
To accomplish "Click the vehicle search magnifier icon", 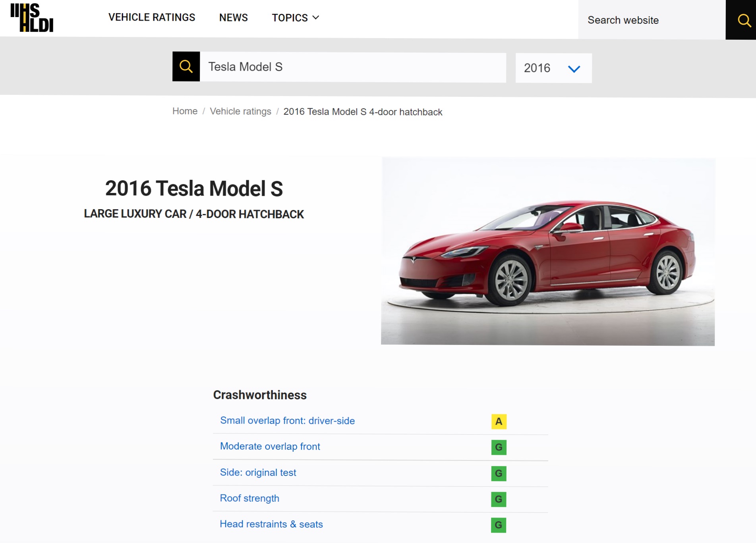I will pos(186,66).
